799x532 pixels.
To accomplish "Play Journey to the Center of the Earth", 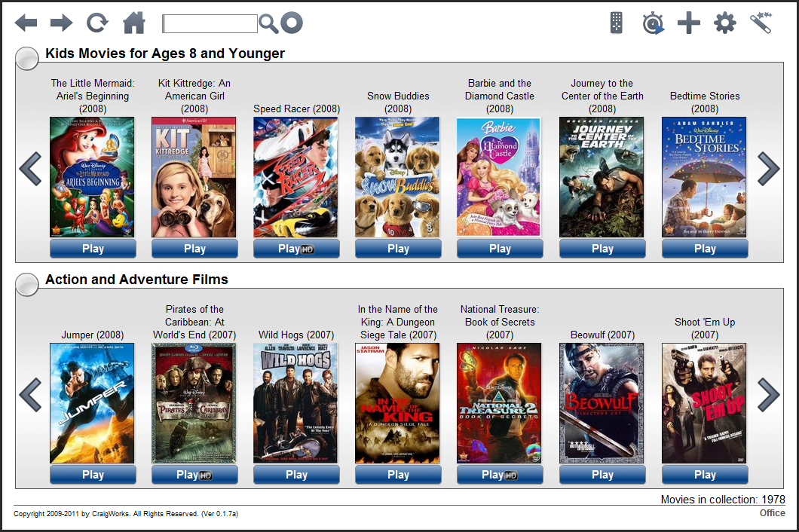I will [602, 249].
